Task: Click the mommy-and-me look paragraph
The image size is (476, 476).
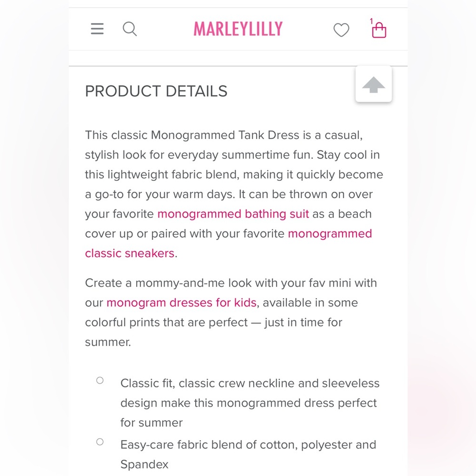Action: [x=231, y=312]
